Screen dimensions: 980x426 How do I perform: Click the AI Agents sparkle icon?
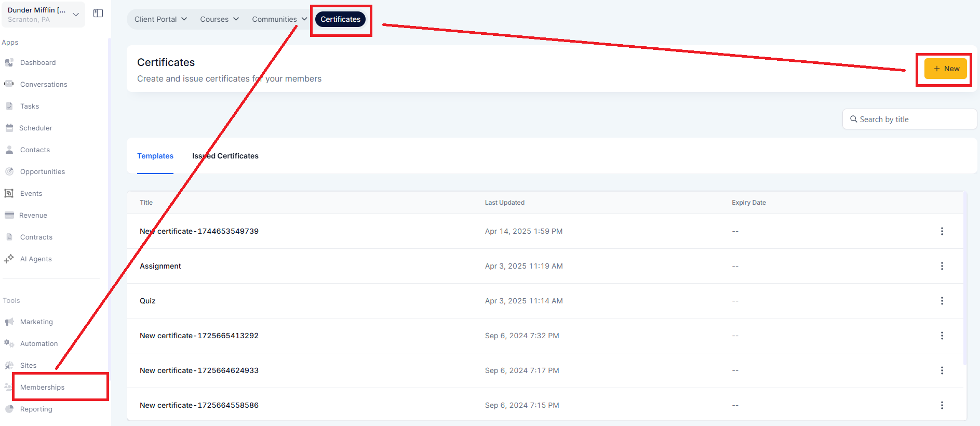click(x=9, y=259)
